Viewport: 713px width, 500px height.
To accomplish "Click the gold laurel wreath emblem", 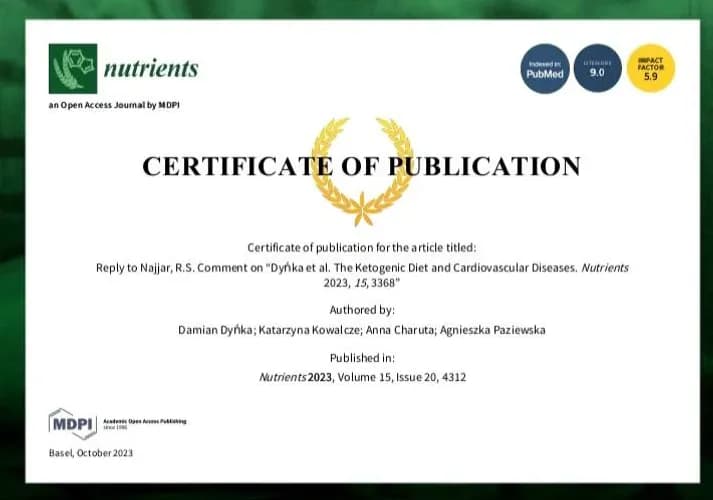I will pyautogui.click(x=361, y=169).
